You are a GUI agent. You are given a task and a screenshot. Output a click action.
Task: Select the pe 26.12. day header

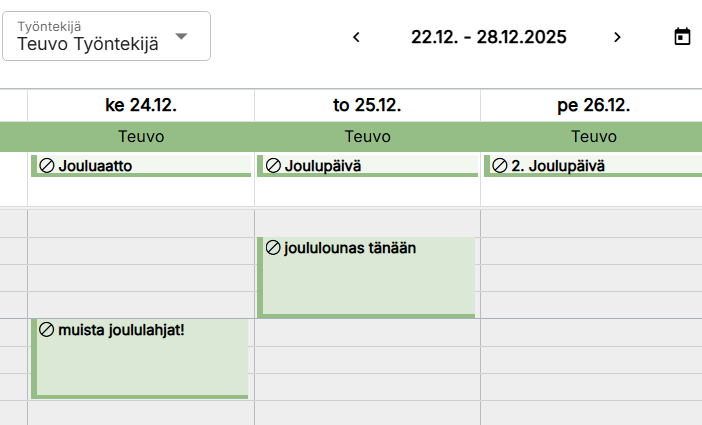coord(593,105)
